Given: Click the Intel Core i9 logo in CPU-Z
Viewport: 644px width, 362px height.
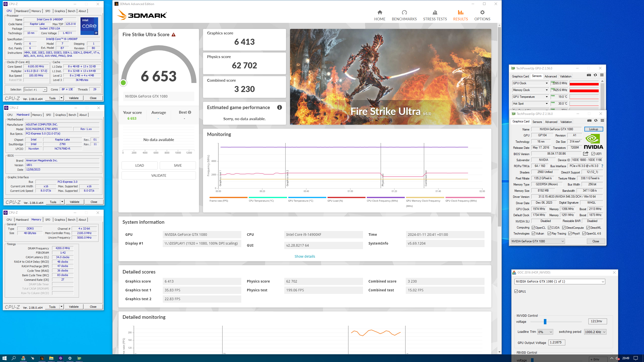Looking at the screenshot, I should [x=89, y=26].
